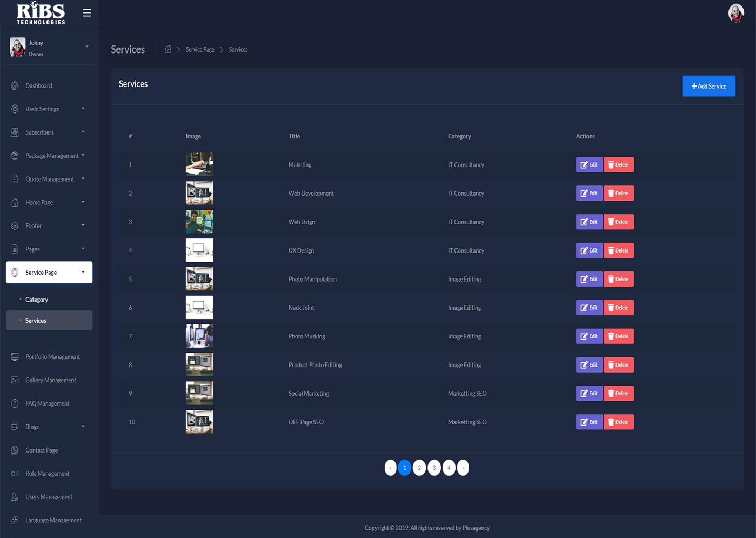This screenshot has width=756, height=538.
Task: Open the top-right user avatar
Action: (735, 13)
